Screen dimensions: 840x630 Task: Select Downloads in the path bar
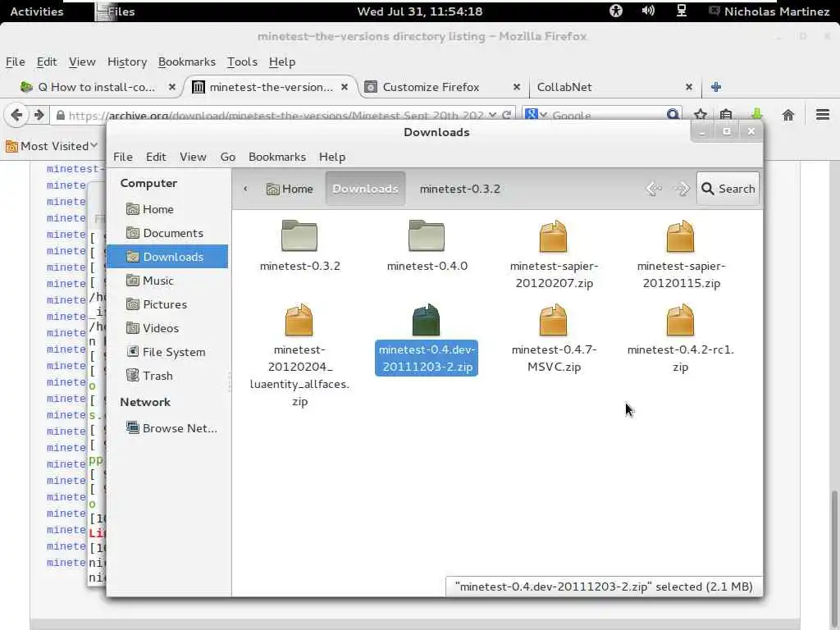click(365, 189)
